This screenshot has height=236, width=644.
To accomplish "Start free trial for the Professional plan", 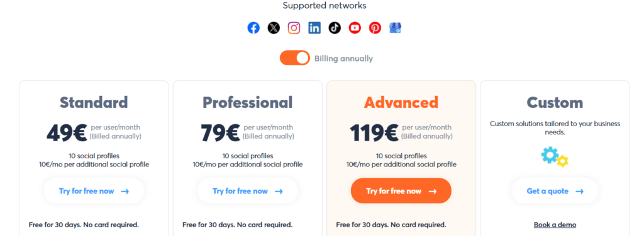I will [247, 191].
